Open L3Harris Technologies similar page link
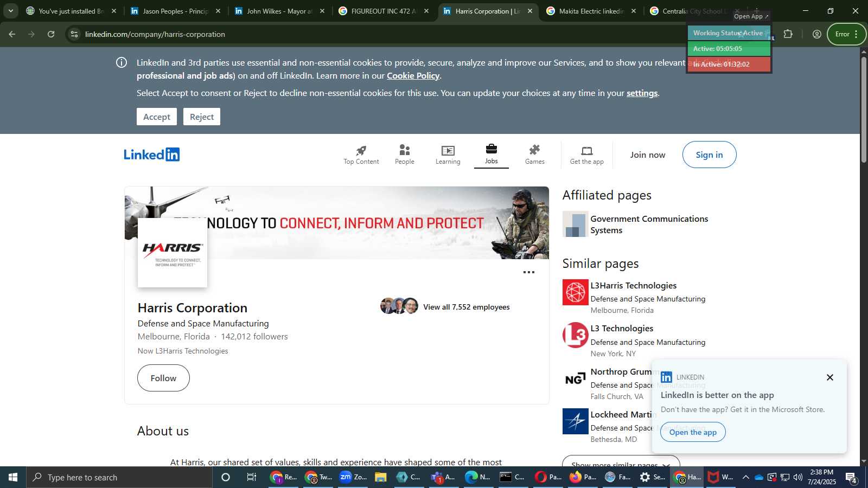 [x=634, y=286]
